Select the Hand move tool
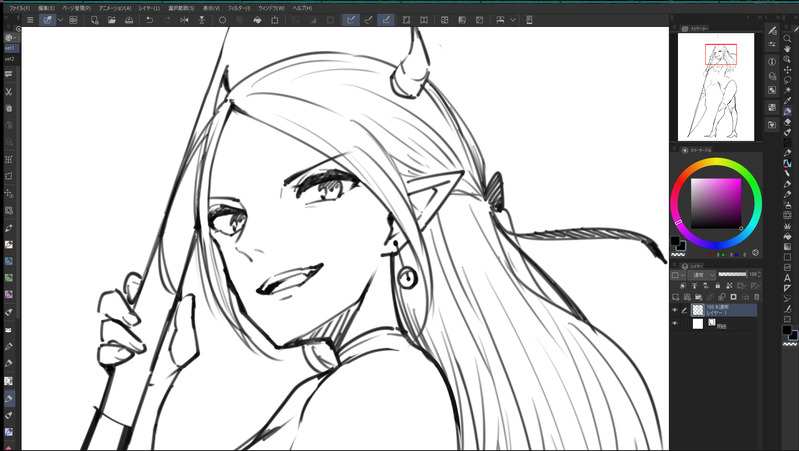This screenshot has width=799, height=451. point(787,49)
